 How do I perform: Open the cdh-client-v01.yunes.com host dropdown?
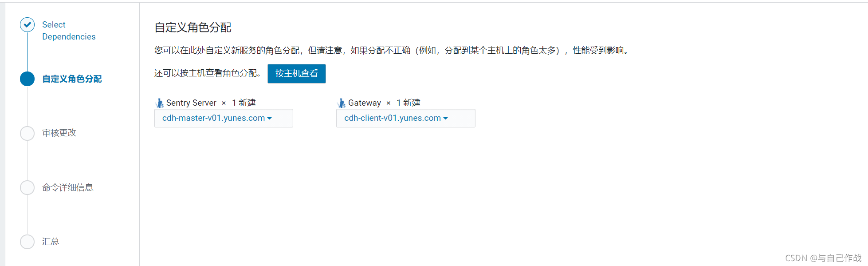coord(405,118)
